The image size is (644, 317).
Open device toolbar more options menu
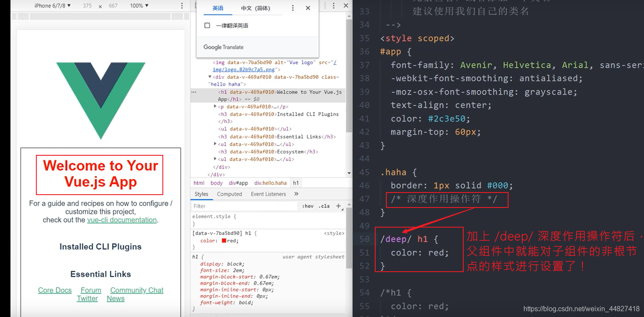click(182, 6)
